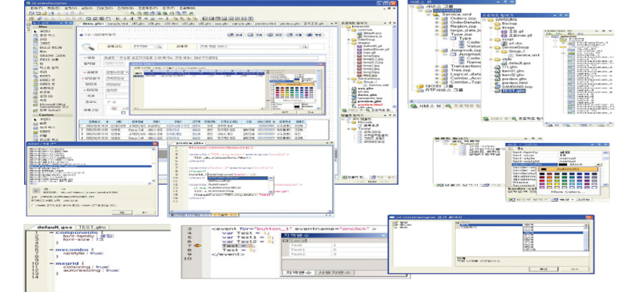Open the default.gss editor tab

click(54, 227)
